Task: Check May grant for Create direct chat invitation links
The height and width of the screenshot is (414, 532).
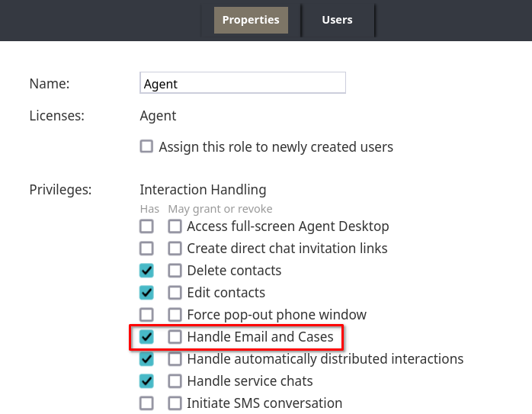Action: 175,249
